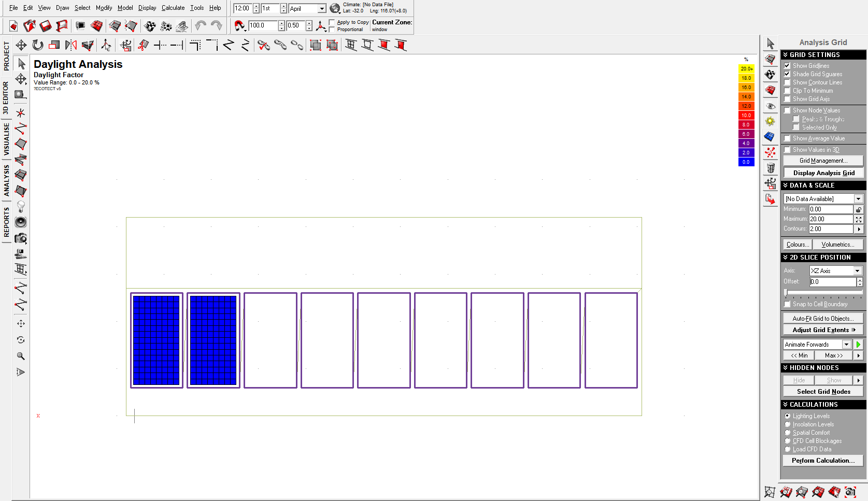Click the magnet snap settings icon
868x501 pixels.
pyautogui.click(x=239, y=25)
